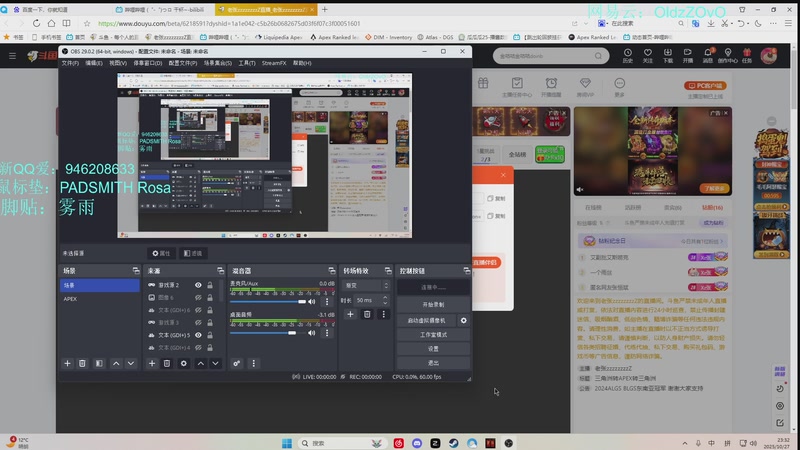Pop out the Scenes dock panel
800x450 pixels.
point(136,271)
